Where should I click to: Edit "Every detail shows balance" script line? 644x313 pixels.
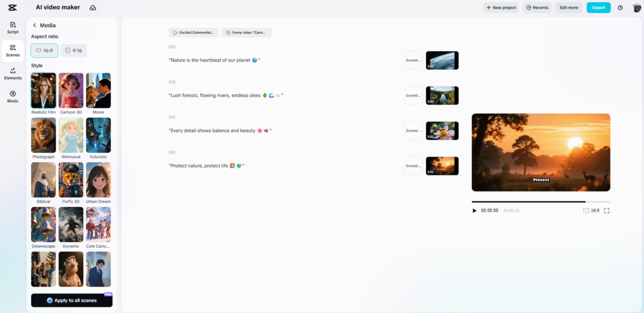click(220, 131)
